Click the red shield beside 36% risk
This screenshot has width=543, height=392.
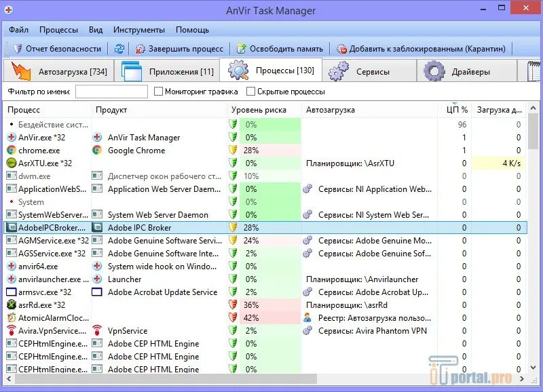pos(233,305)
